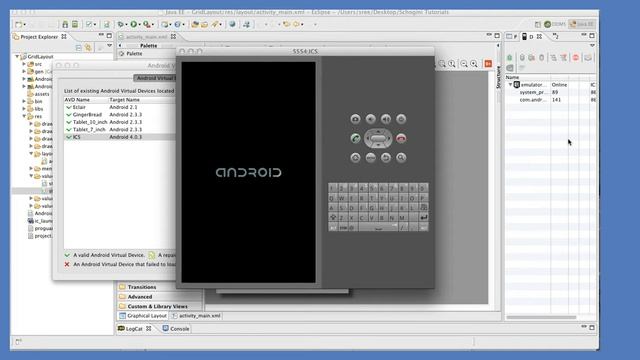
Task: Select the GingerBread AVD row
Action: 120,115
